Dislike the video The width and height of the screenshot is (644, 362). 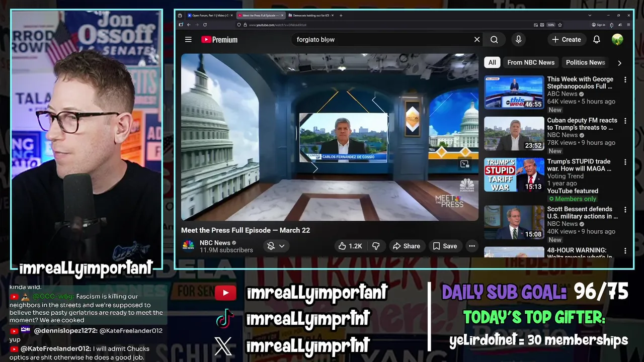[x=376, y=246]
